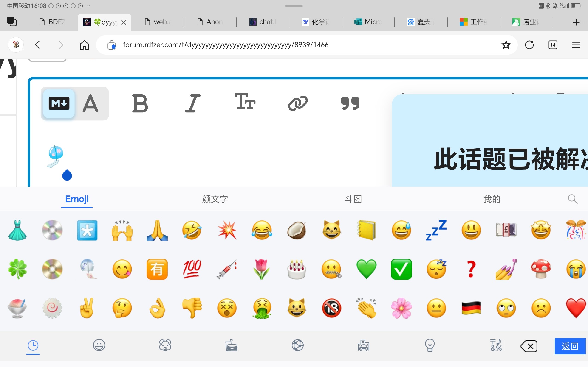Screen dimensions: 588x367
Task: Apply bold formatting in the editor
Action: 140,104
